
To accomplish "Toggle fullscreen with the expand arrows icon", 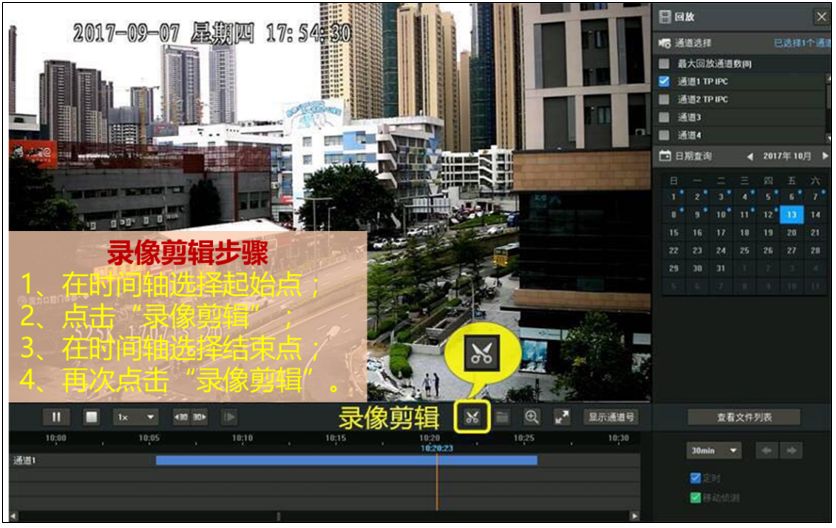I will click(562, 417).
